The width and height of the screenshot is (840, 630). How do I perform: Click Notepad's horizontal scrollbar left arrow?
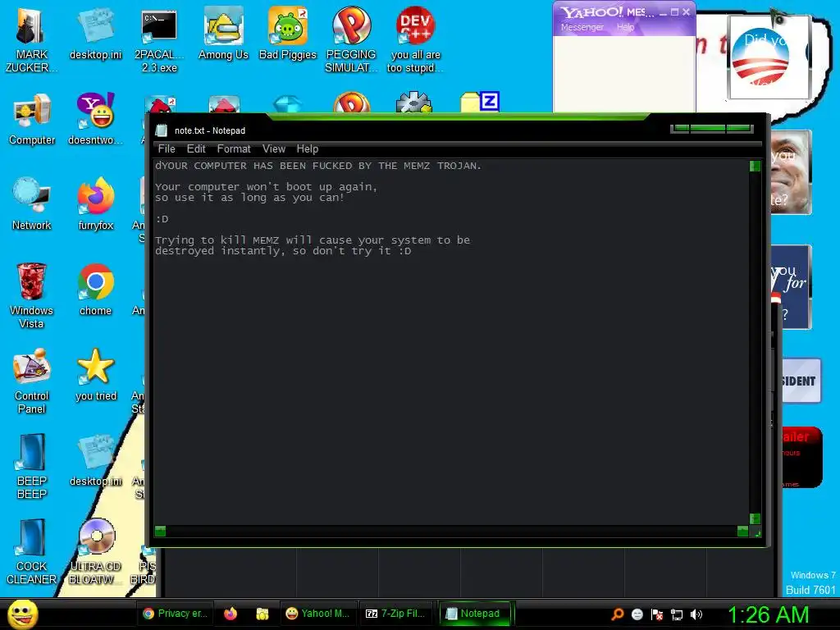(160, 531)
